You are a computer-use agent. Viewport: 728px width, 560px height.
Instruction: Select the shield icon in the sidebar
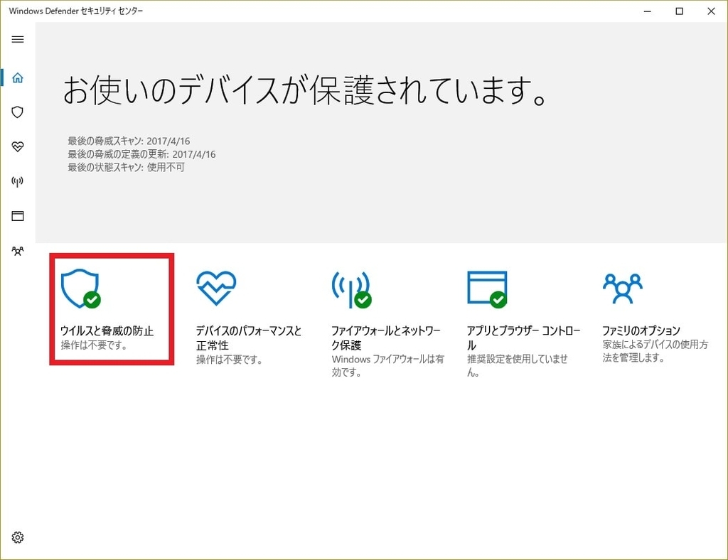(18, 112)
